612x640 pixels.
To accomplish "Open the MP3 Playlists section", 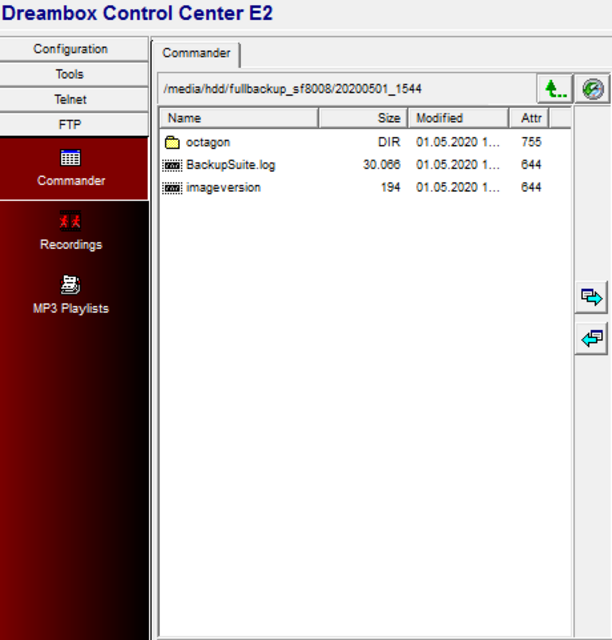I will click(71, 295).
